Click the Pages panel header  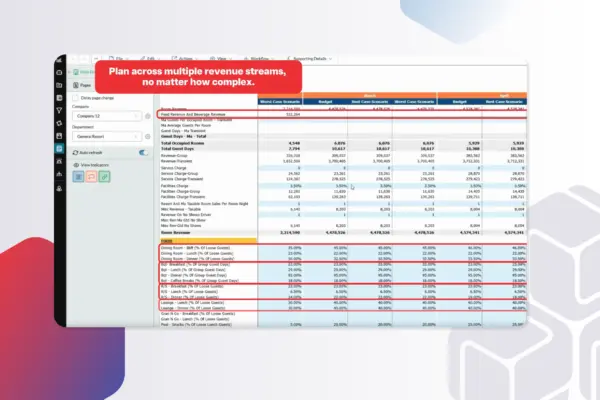pyautogui.click(x=82, y=85)
